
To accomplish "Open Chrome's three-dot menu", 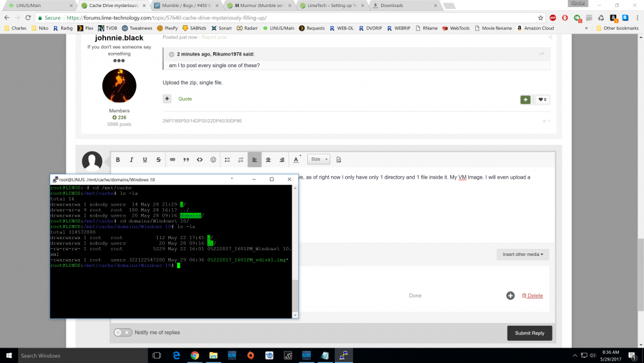I will (x=637, y=17).
